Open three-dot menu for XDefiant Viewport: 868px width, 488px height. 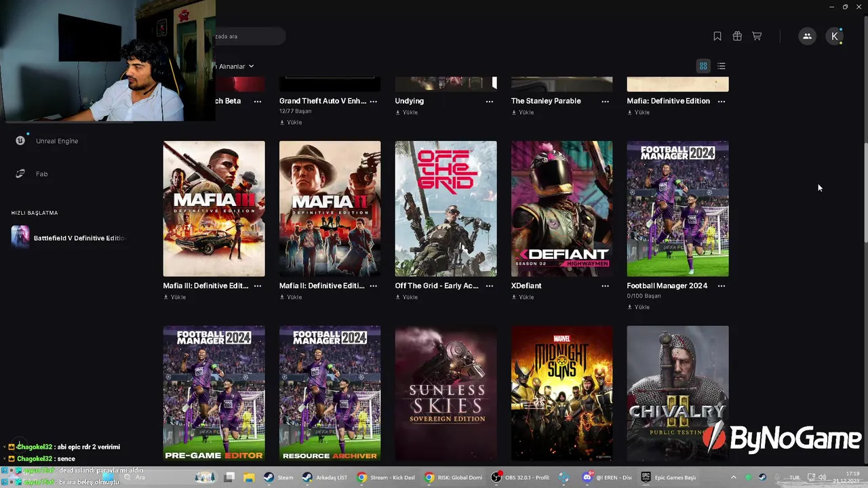(x=606, y=286)
